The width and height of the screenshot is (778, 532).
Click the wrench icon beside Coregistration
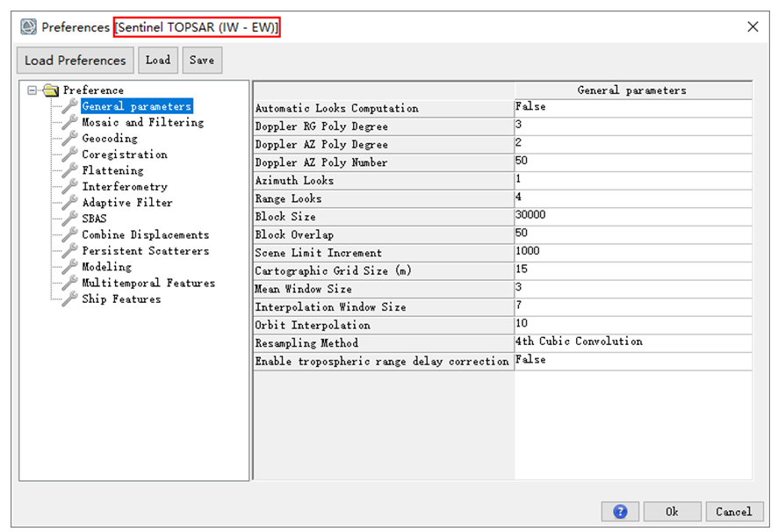(x=70, y=154)
